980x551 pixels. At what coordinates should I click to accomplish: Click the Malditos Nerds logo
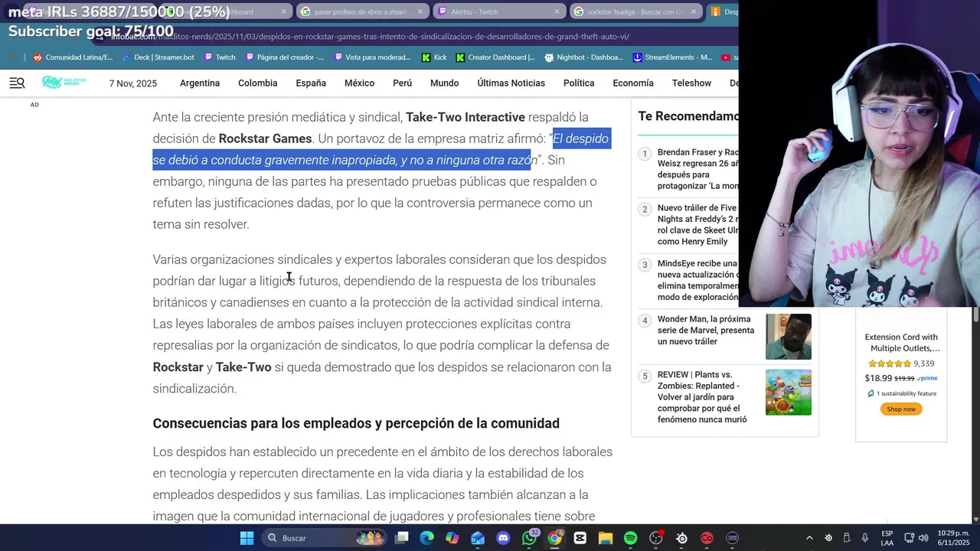pyautogui.click(x=64, y=83)
